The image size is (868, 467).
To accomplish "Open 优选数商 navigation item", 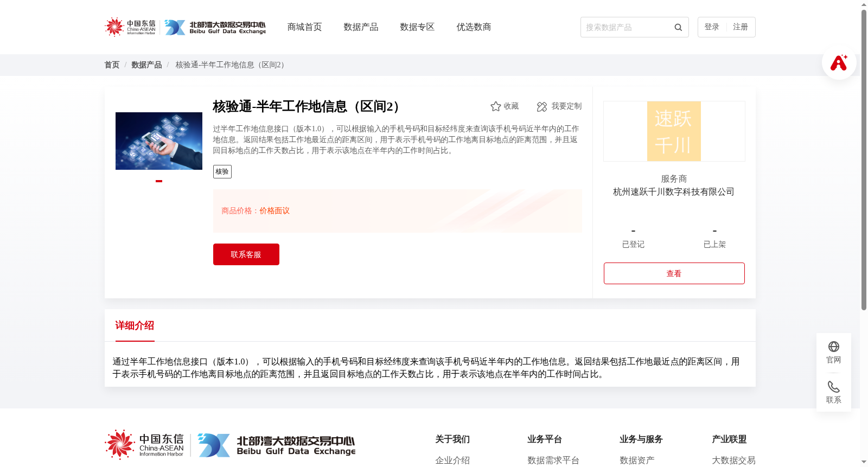I will tap(474, 27).
